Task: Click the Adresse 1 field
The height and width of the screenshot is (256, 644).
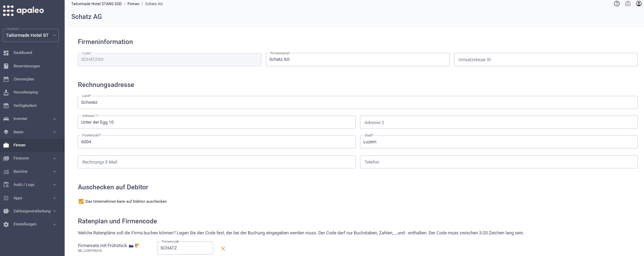Action: coord(217,122)
